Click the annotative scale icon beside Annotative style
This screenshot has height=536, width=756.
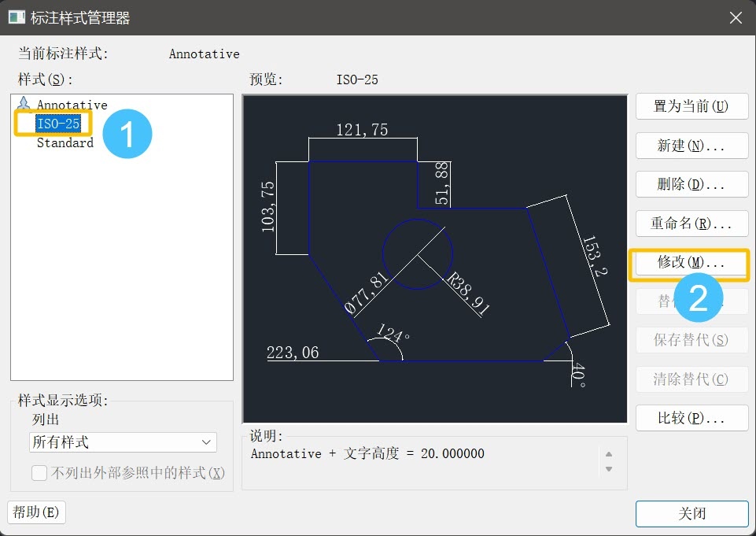click(24, 104)
